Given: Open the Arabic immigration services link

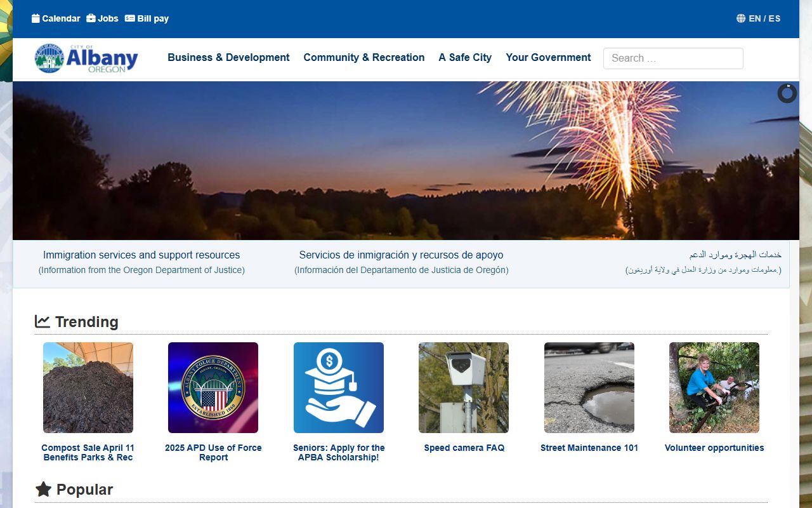Looking at the screenshot, I should pyautogui.click(x=735, y=255).
